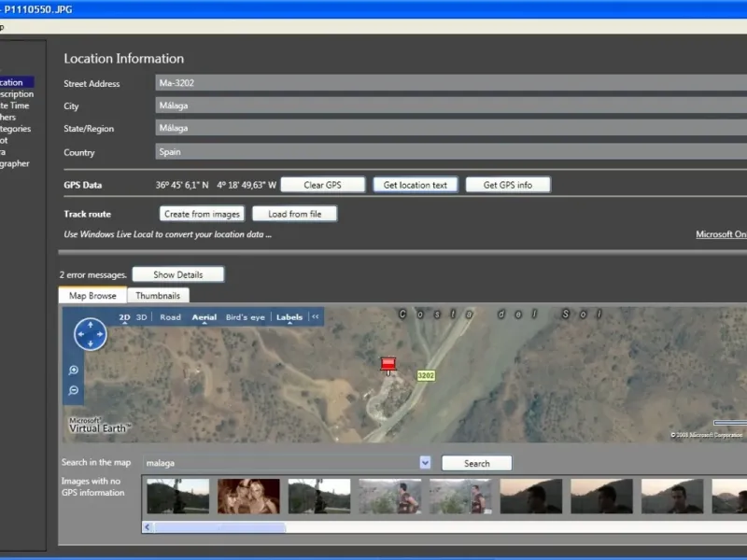747x560 pixels.
Task: Click the 3202 road marker on map
Action: tap(426, 375)
